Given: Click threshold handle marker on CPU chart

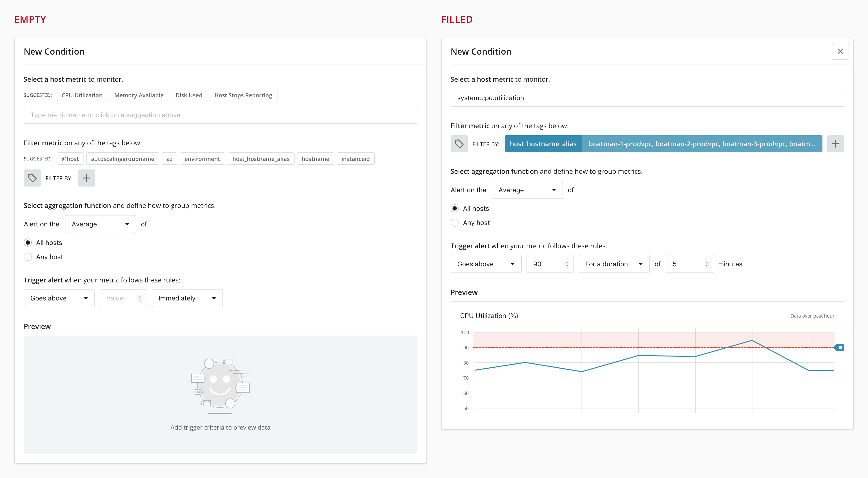Looking at the screenshot, I should [x=839, y=347].
